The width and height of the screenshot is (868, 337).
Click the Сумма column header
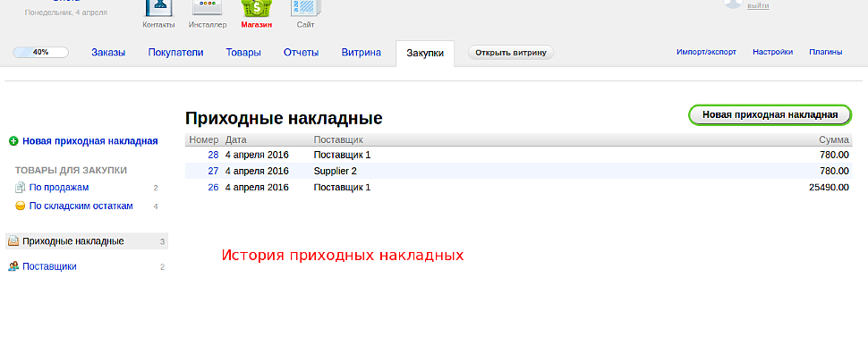tap(834, 139)
